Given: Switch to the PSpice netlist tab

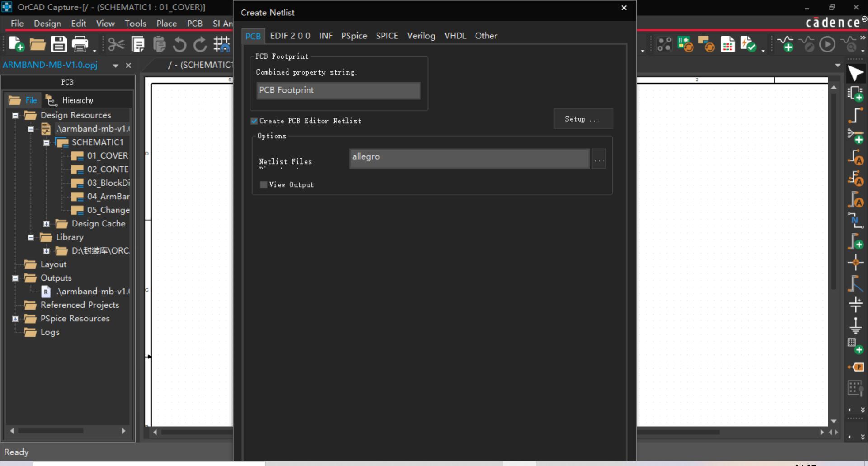Looking at the screenshot, I should coord(354,36).
